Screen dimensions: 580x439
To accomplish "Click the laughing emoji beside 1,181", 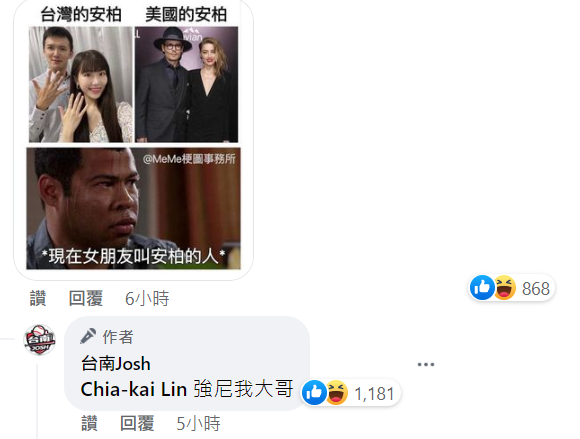I will coord(337,392).
